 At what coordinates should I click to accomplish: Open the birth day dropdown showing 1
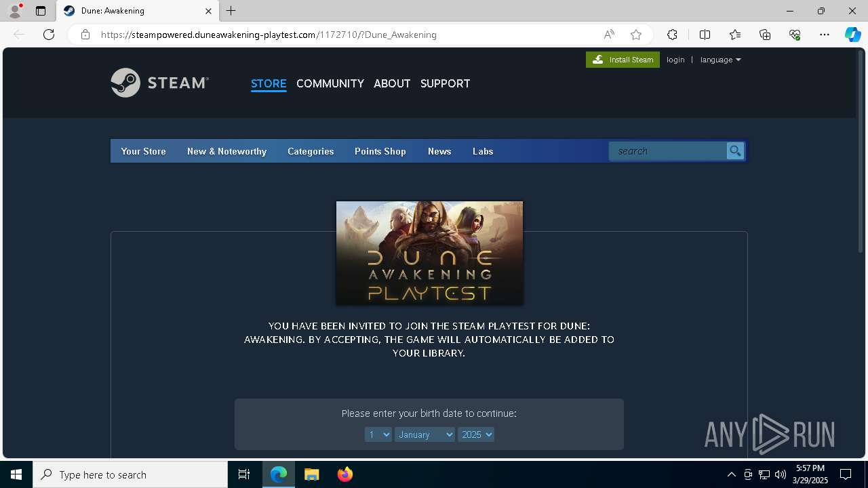pyautogui.click(x=378, y=434)
